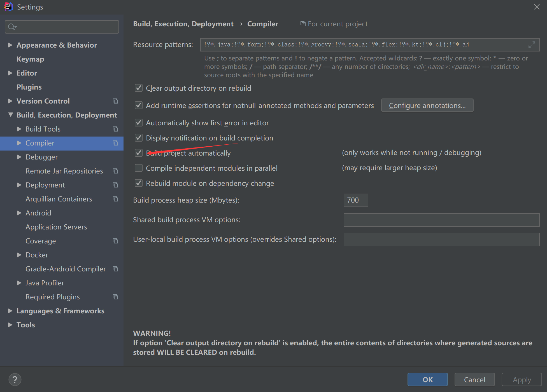
Task: Click project-level icon beside Remote Jar Repositories
Action: (x=115, y=171)
